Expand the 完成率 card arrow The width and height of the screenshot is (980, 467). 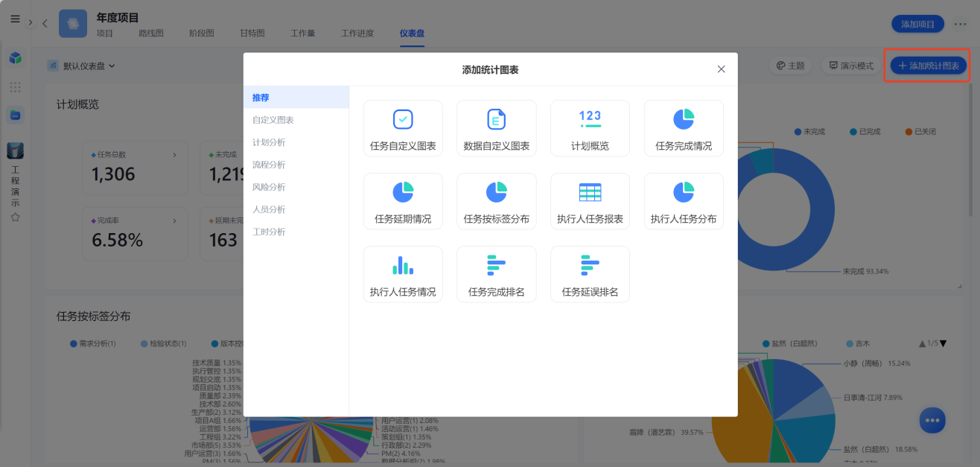coord(175,220)
